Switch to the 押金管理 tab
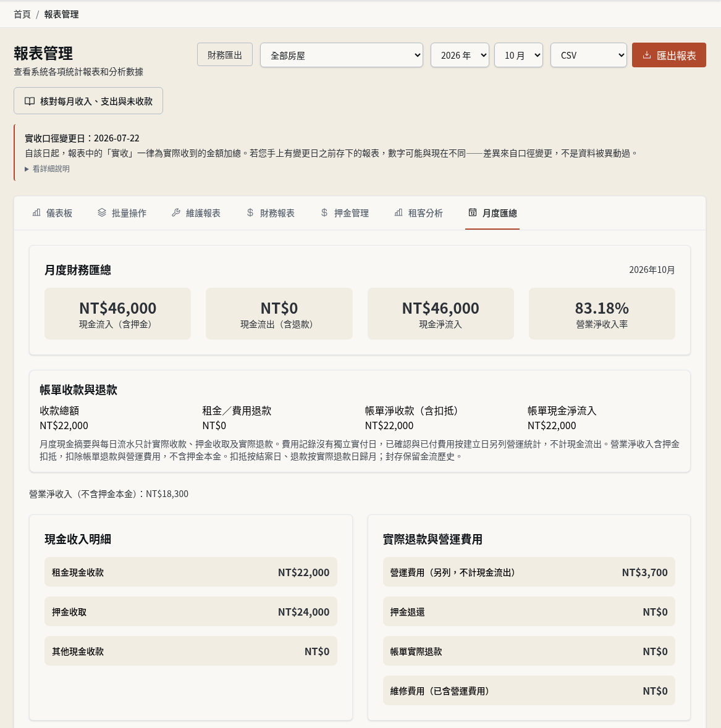721x728 pixels. (x=345, y=213)
